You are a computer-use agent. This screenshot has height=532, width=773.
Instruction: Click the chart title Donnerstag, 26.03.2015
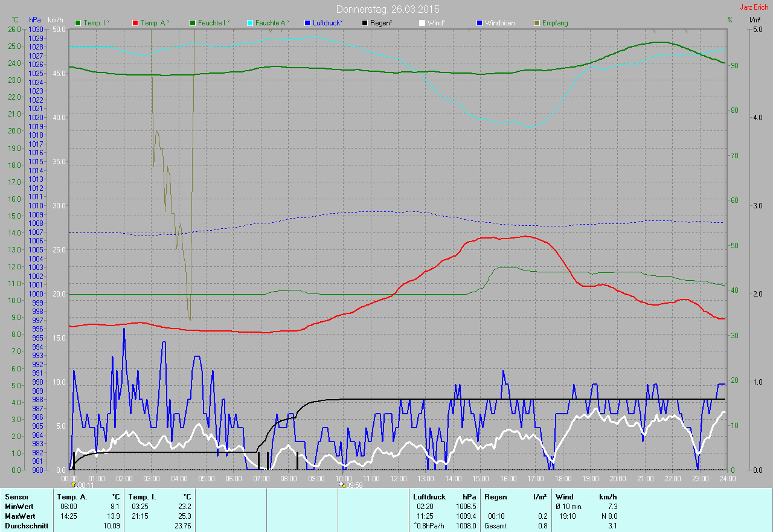pos(388,9)
